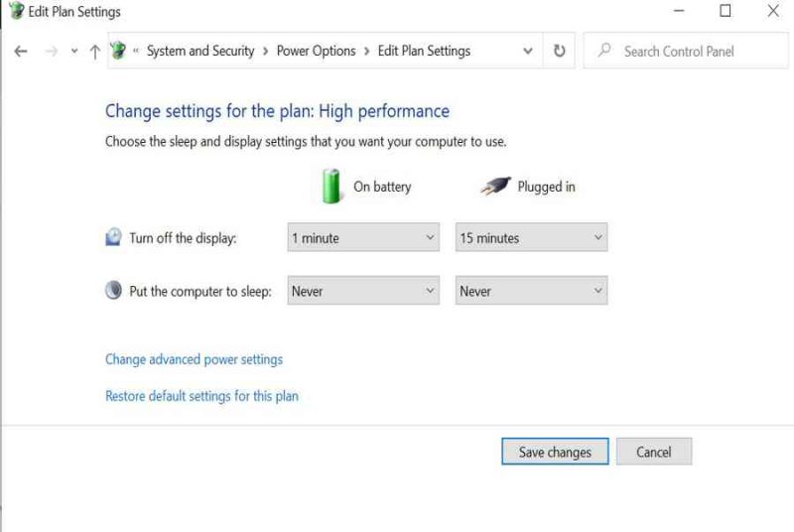This screenshot has width=794, height=532.
Task: Click the Edit Plan Settings breadcrumb
Action: (424, 52)
